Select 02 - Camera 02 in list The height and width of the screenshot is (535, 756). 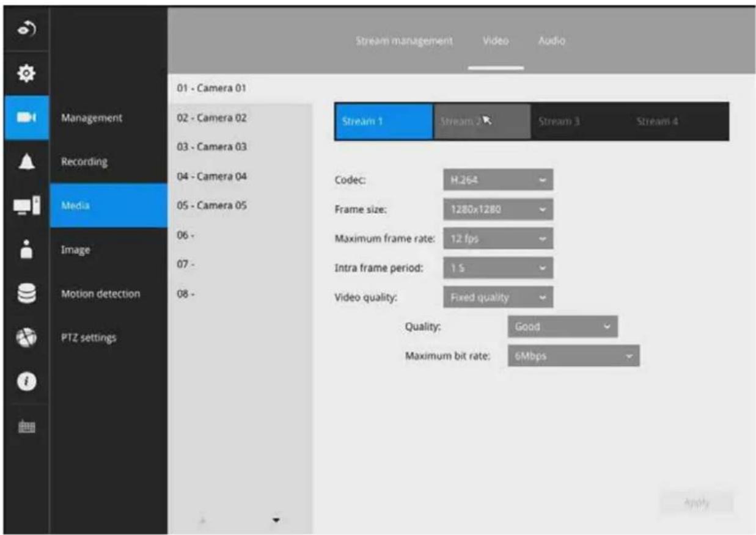coord(240,118)
